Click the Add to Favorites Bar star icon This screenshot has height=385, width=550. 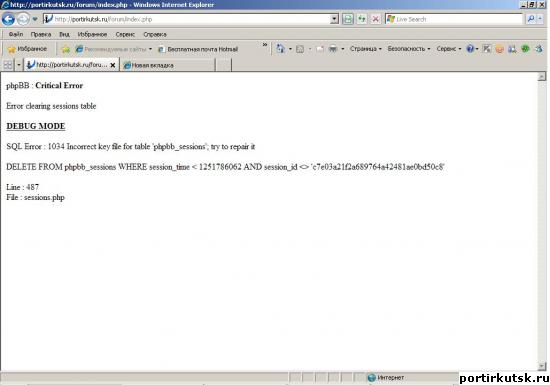pos(66,49)
